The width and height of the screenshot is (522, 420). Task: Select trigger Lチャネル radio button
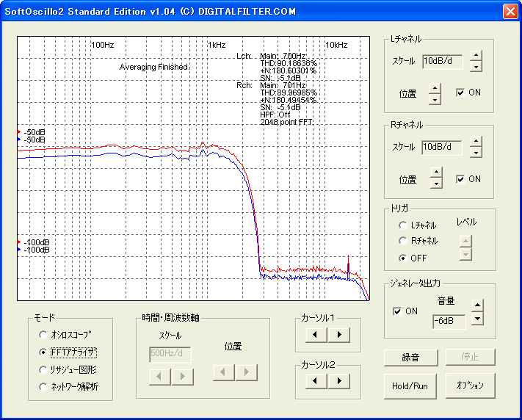[x=403, y=225]
